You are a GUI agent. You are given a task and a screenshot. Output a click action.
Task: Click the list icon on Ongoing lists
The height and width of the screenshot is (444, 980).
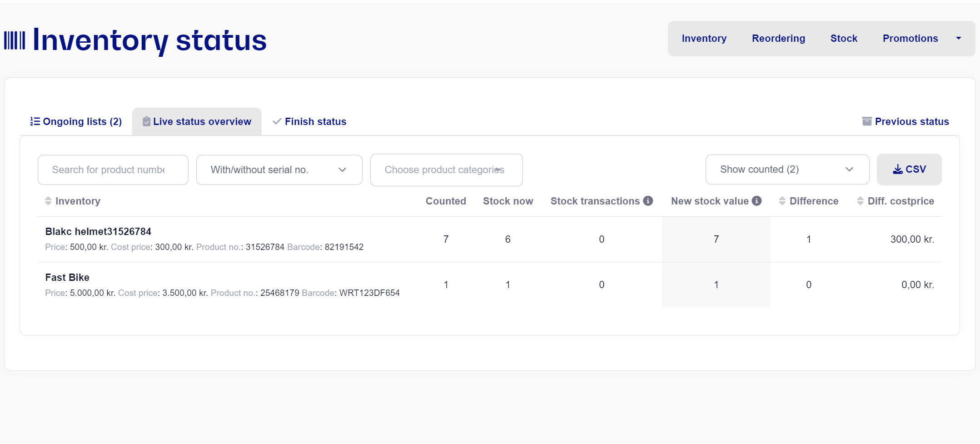tap(35, 121)
